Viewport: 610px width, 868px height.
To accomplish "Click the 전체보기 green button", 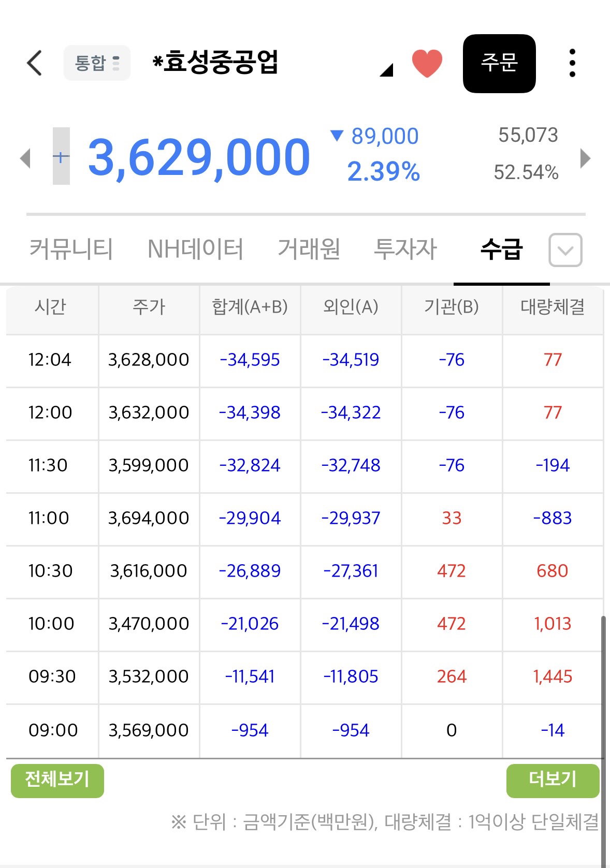I will [x=57, y=780].
